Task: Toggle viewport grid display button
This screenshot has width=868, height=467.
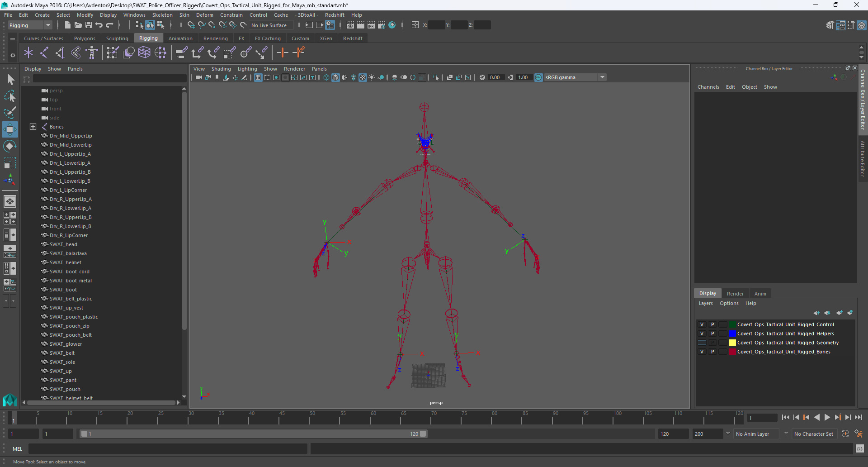Action: tap(258, 77)
